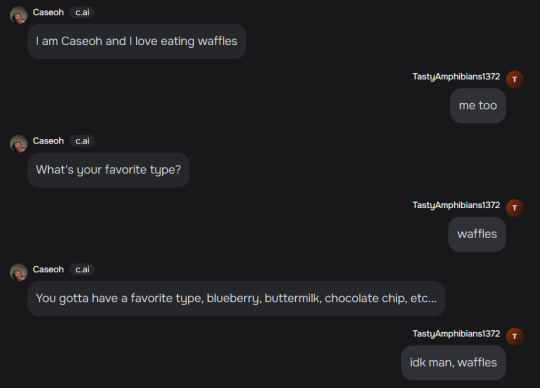Click Caseoh's avatar beside the waffles intro message
Viewport: 540px width, 388px height.
tap(19, 15)
